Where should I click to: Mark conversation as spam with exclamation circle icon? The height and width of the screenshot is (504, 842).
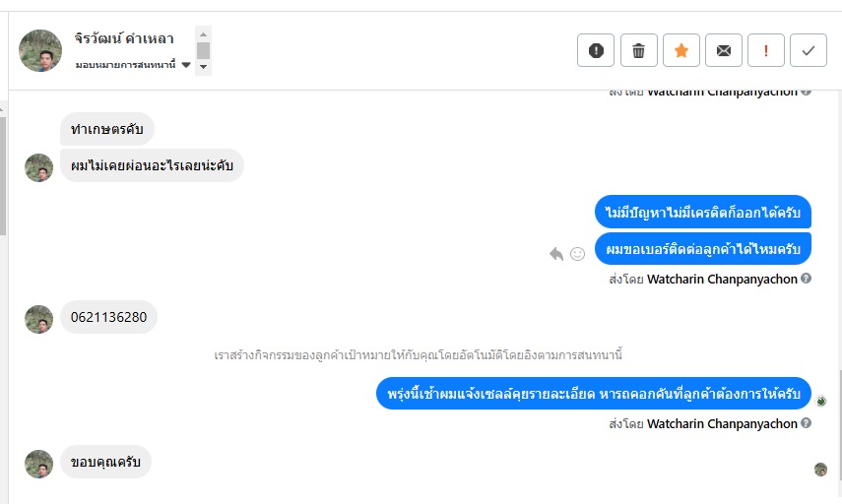[596, 50]
